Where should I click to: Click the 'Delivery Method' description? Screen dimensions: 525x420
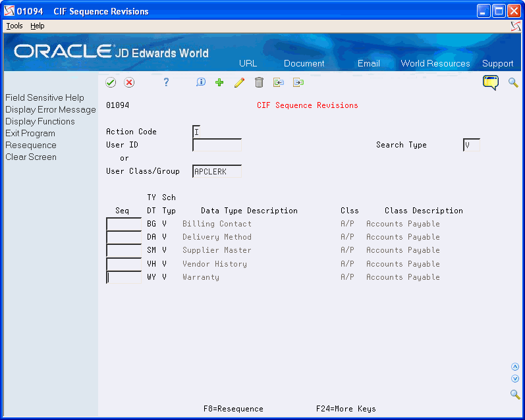point(217,237)
